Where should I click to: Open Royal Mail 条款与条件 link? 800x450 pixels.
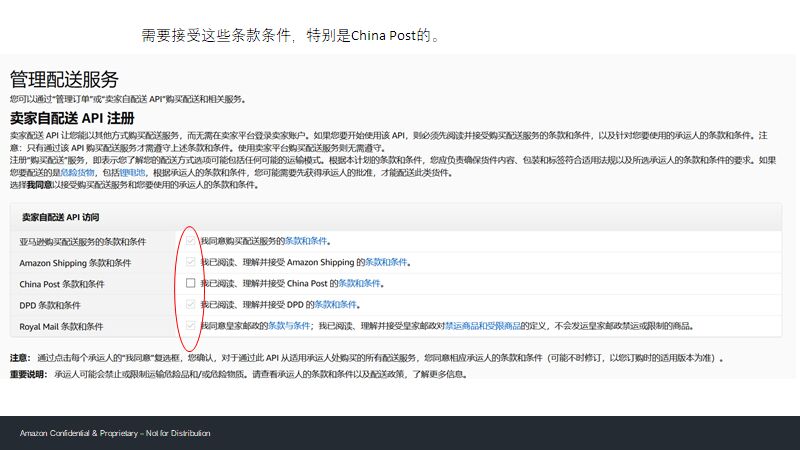[289, 326]
